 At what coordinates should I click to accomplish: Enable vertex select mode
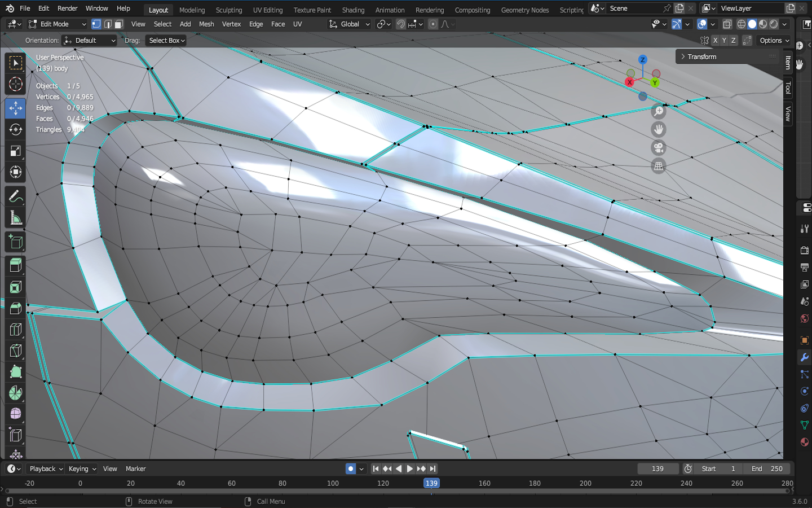96,24
